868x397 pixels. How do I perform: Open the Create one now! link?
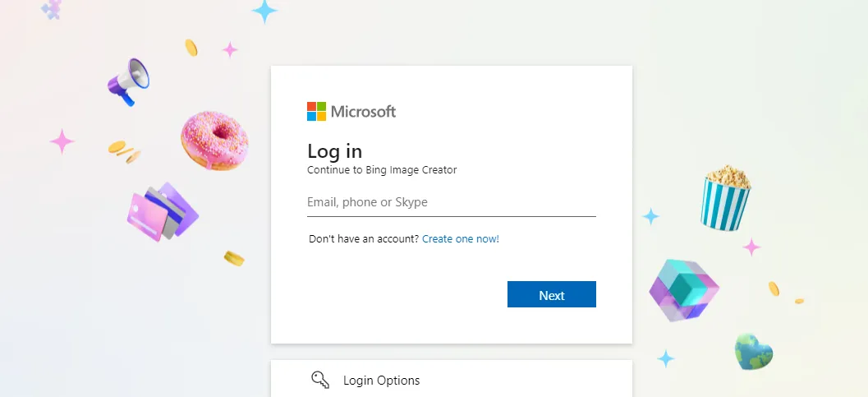(461, 239)
